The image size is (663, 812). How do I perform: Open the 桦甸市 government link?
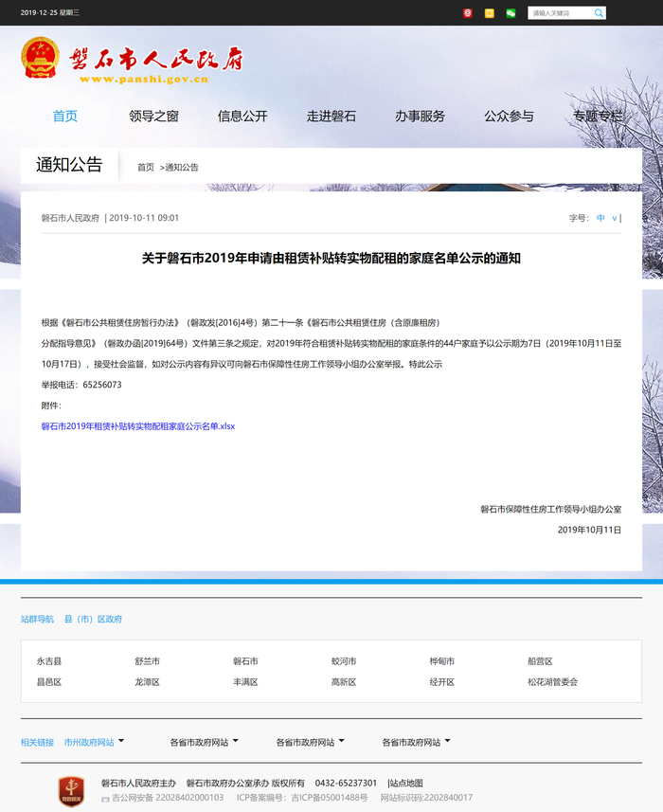(x=442, y=661)
